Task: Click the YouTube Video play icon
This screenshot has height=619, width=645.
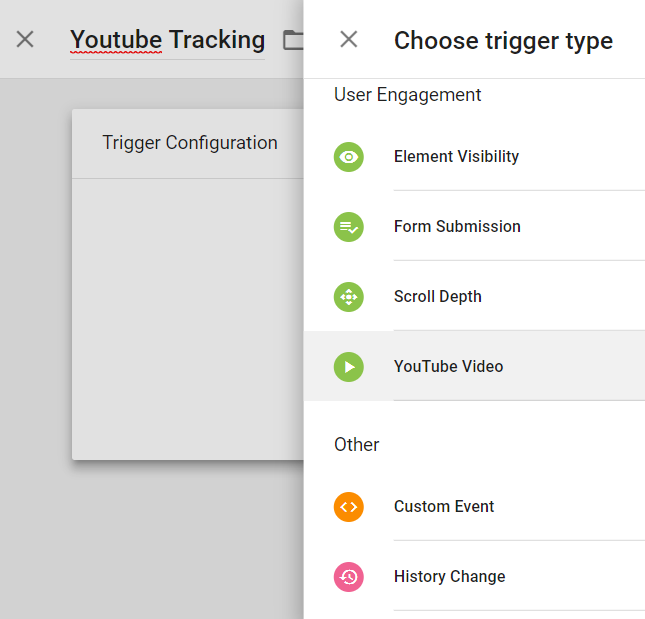Action: pos(348,367)
